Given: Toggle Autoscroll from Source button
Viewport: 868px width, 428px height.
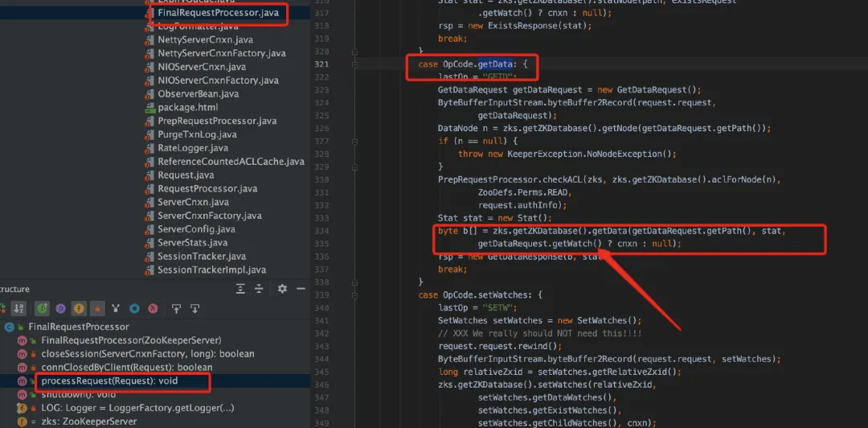Looking at the screenshot, I should click(x=194, y=308).
